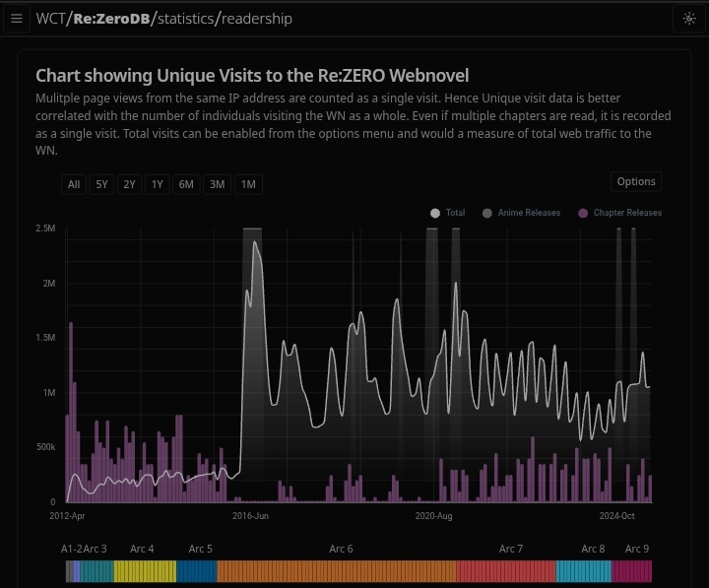Click the yellow Arc 4 color segment
The width and height of the screenshot is (709, 588).
click(x=145, y=571)
